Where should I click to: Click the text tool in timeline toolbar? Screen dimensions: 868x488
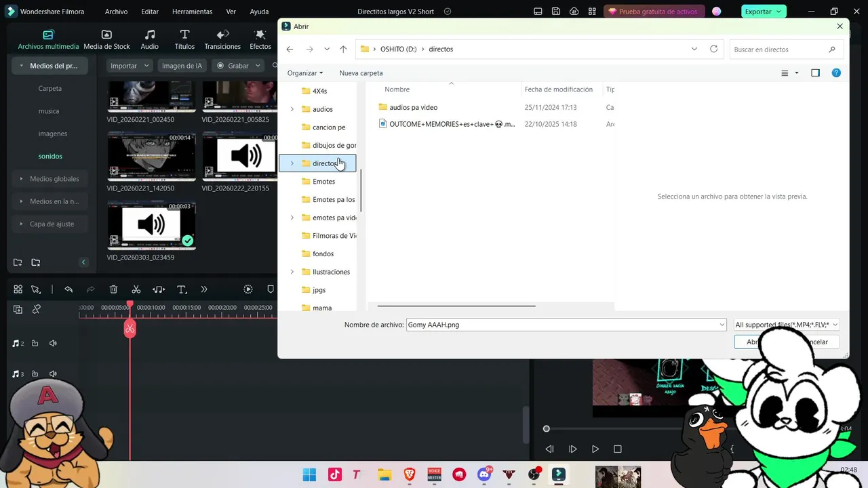pos(182,289)
